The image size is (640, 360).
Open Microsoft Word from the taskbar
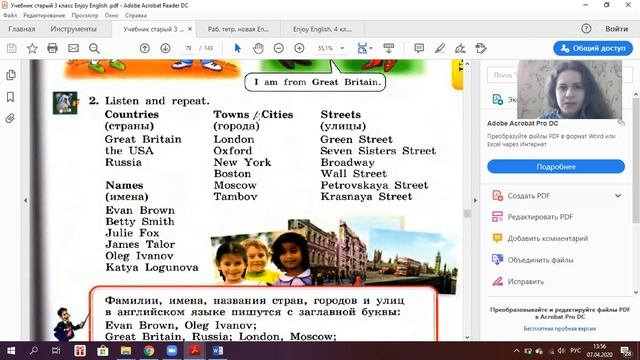tap(218, 351)
